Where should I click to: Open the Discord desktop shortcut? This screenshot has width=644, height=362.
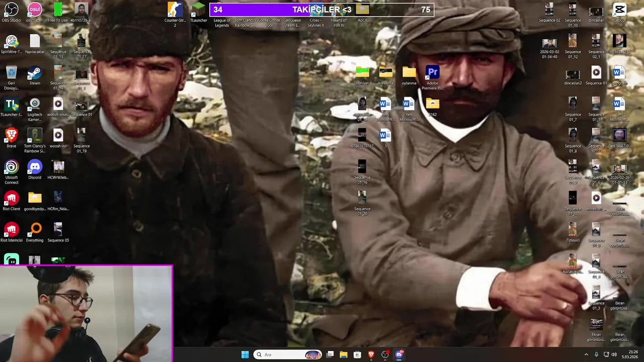[35, 170]
